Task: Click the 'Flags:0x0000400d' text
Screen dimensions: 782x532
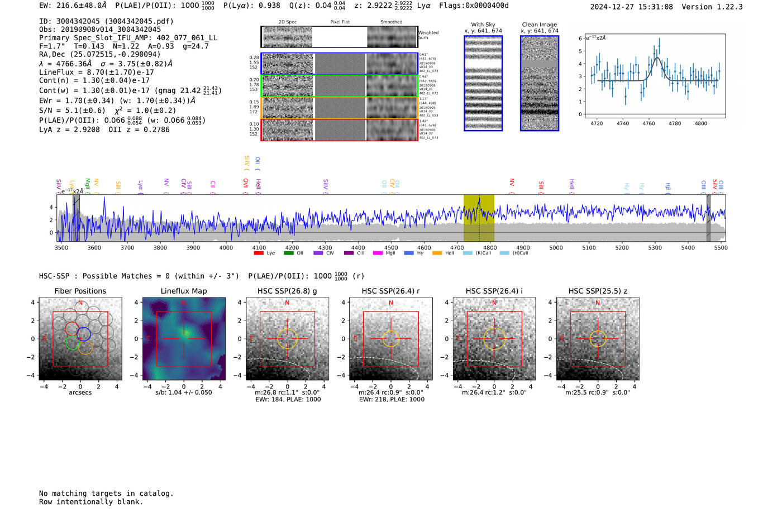Action: pos(474,5)
